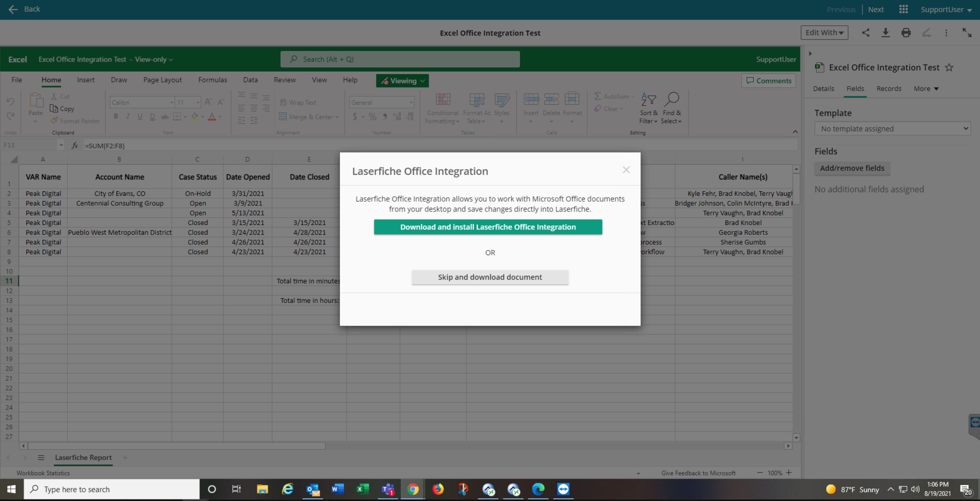Image resolution: width=980 pixels, height=501 pixels.
Task: Switch to the Records tab
Action: point(889,89)
